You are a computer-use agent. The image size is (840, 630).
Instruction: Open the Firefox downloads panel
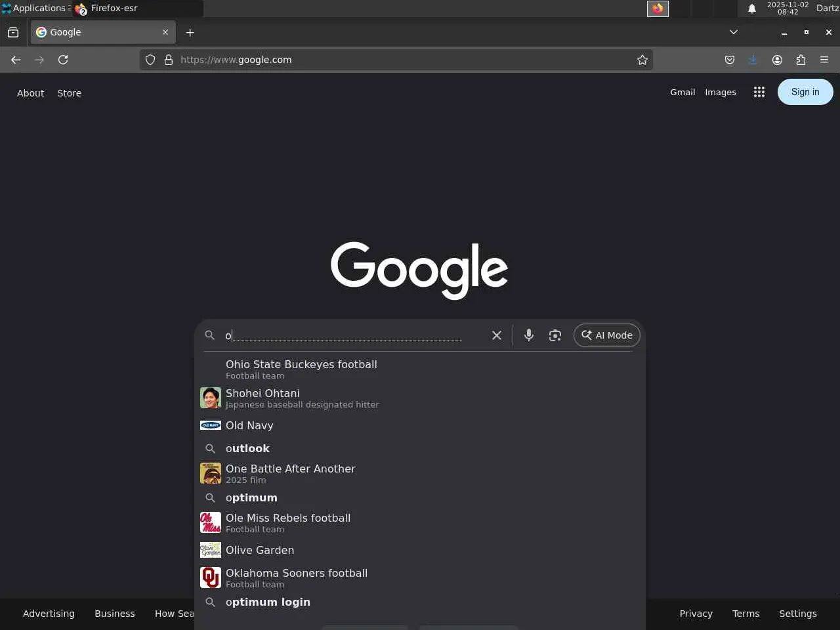click(753, 60)
